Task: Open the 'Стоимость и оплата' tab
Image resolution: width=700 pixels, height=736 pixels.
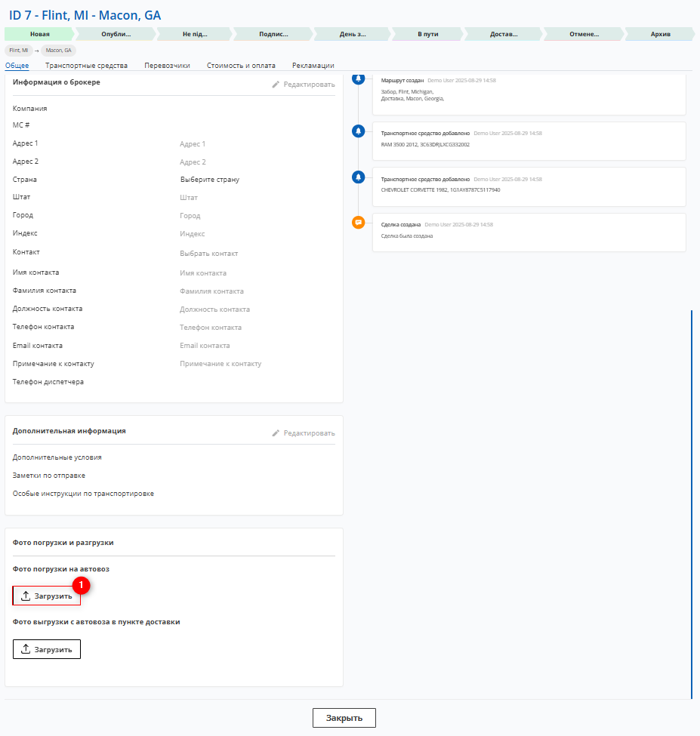Action: pos(241,66)
